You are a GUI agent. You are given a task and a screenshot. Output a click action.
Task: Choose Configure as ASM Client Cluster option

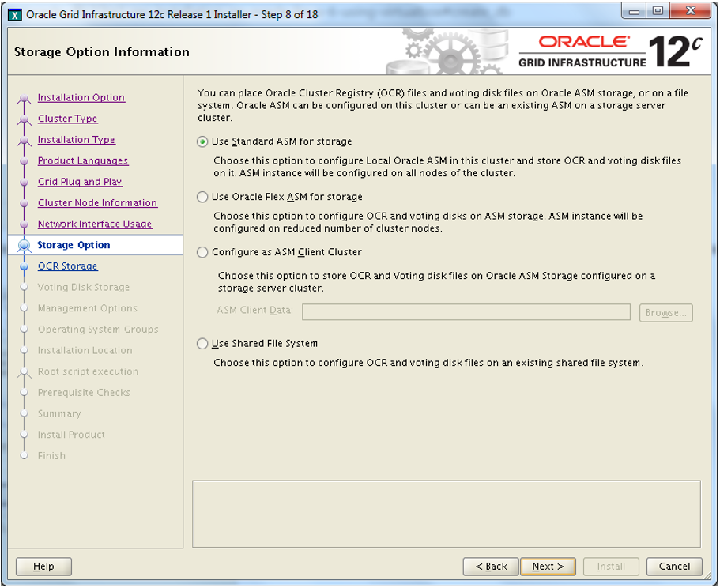(x=202, y=252)
